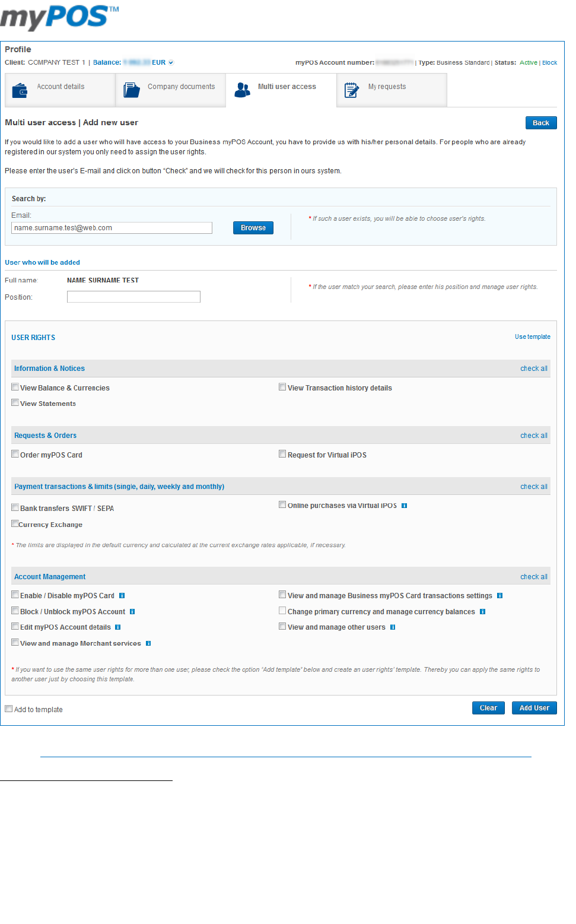Click info icon beside Online purchases via Virtual iPOS
This screenshot has width=576, height=924.
pos(404,506)
